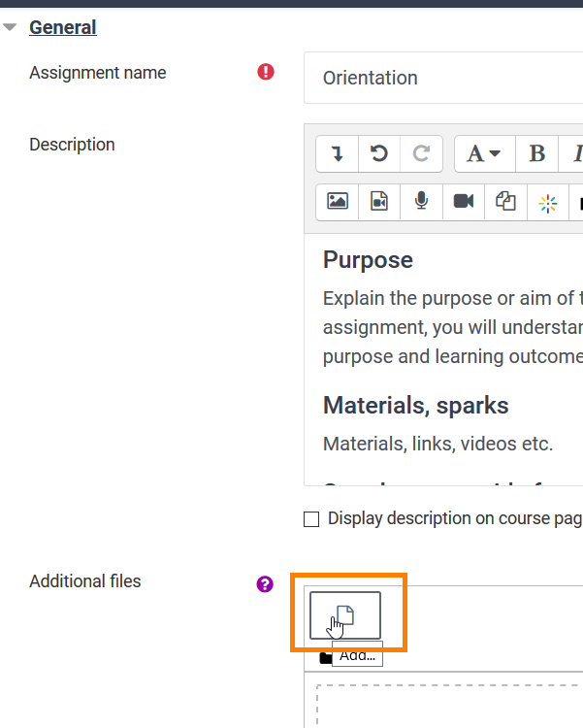This screenshot has height=728, width=583.
Task: Click the Assignment name field containing Orientation
Action: pyautogui.click(x=443, y=78)
